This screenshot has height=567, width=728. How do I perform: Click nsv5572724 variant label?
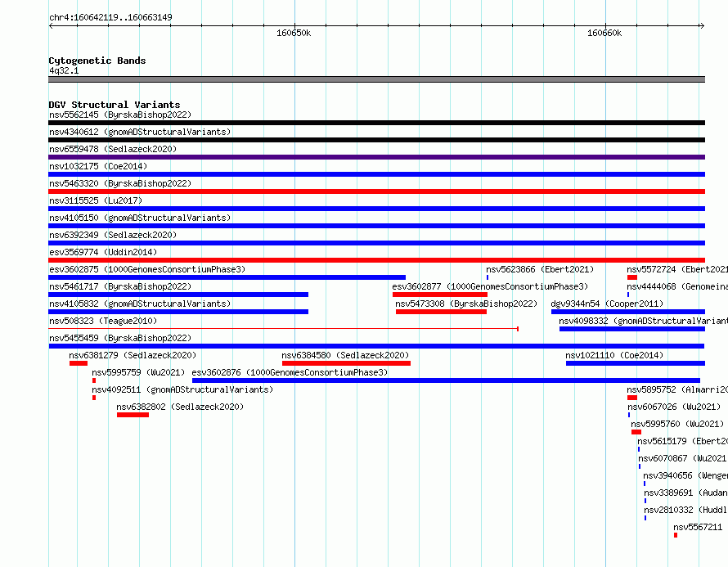(x=677, y=269)
